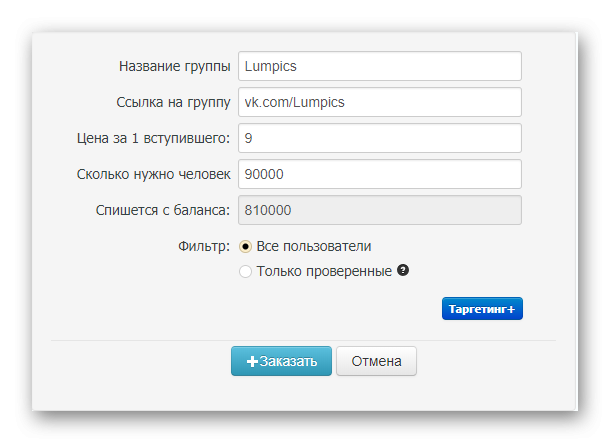The height and width of the screenshot is (443, 610).
Task: Select the 'Только проверенные' radio button
Action: point(245,271)
